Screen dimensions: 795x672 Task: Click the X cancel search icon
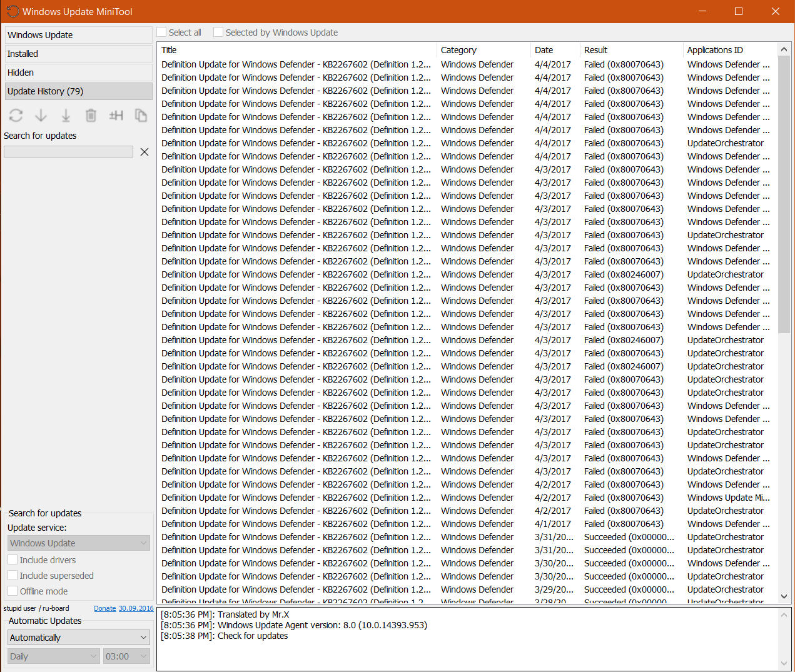tap(144, 152)
